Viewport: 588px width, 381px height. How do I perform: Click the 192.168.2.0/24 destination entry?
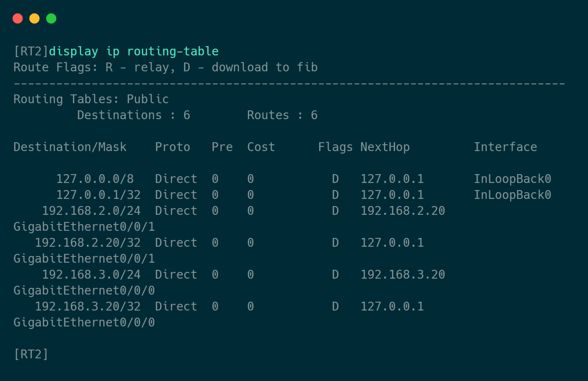91,211
